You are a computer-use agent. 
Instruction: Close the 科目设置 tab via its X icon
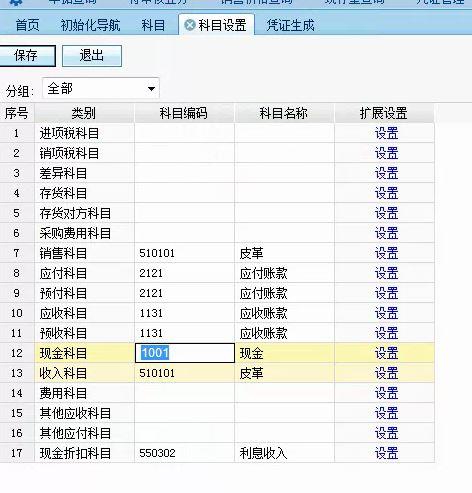click(x=190, y=25)
